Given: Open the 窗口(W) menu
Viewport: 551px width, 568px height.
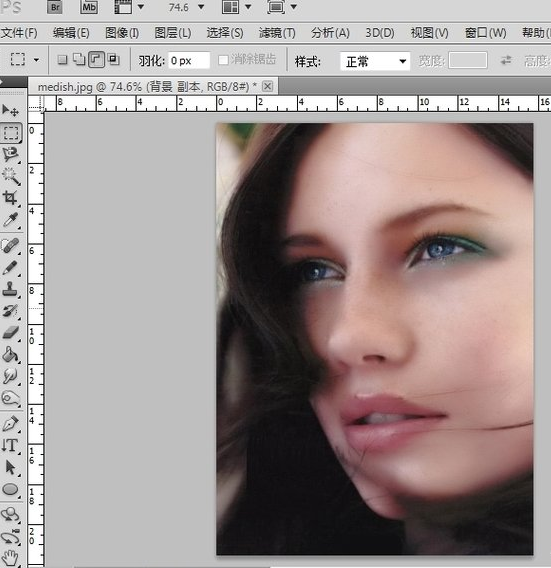Looking at the screenshot, I should tap(485, 33).
